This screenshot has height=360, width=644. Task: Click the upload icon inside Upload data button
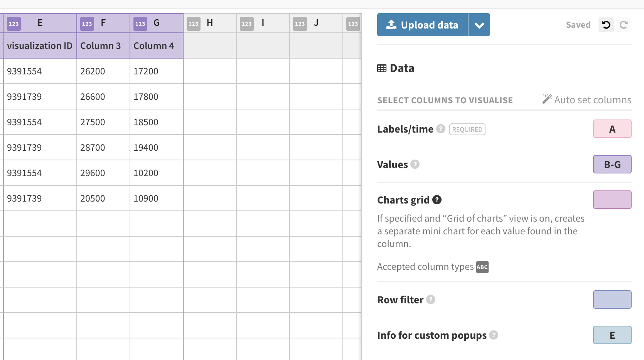[x=391, y=24]
